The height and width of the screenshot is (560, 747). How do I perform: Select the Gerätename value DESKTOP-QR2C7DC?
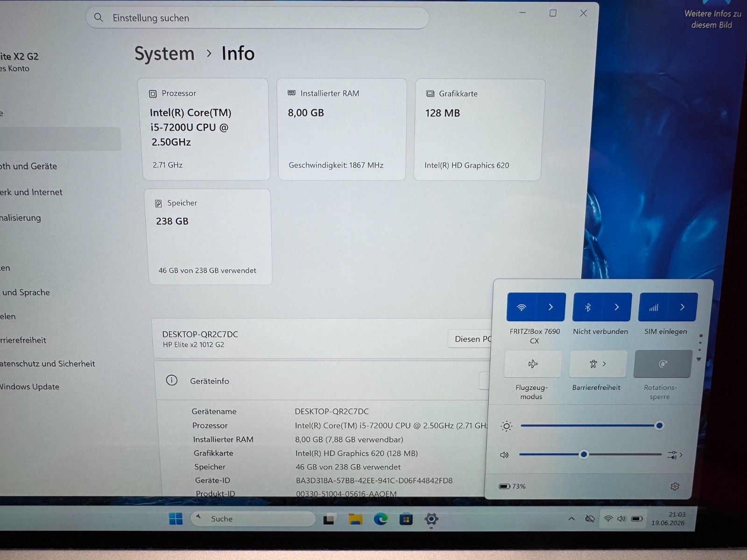[331, 412]
